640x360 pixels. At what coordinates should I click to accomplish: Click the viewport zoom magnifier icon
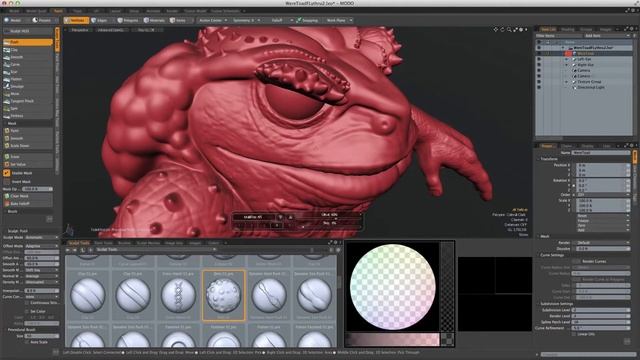pyautogui.click(x=509, y=30)
